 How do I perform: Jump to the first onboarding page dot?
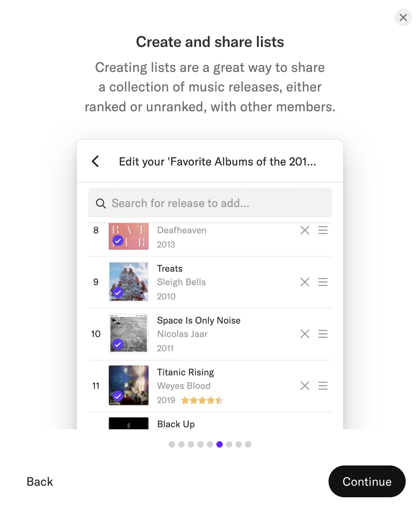point(172,444)
